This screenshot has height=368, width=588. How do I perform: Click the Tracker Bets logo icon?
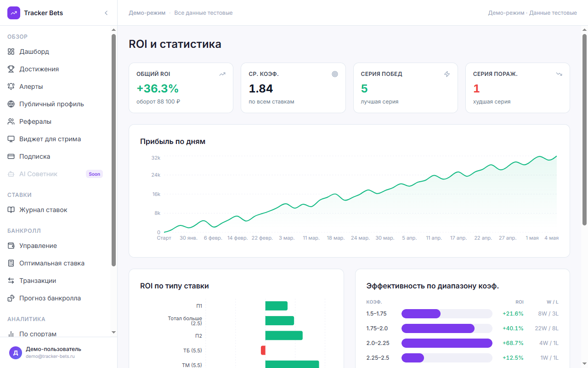tap(14, 13)
